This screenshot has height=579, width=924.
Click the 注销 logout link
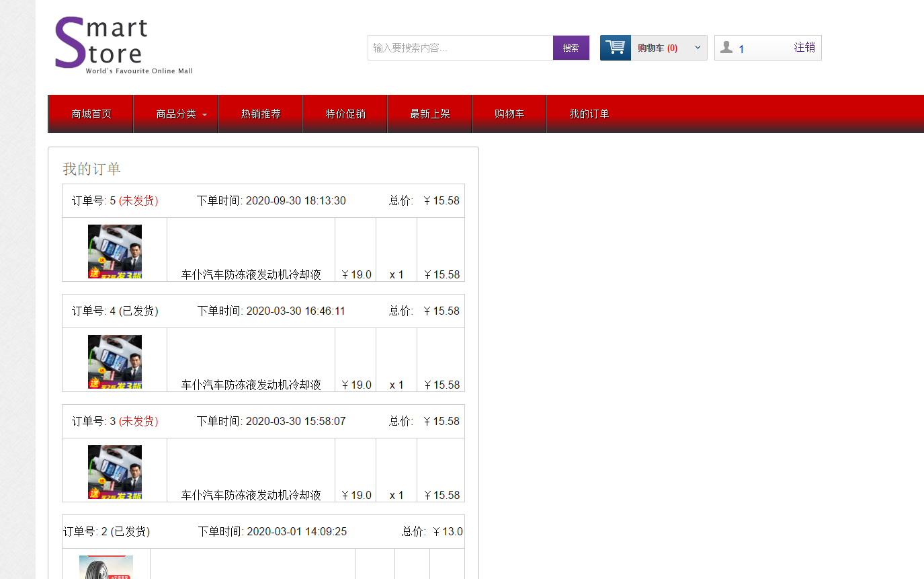click(x=804, y=48)
